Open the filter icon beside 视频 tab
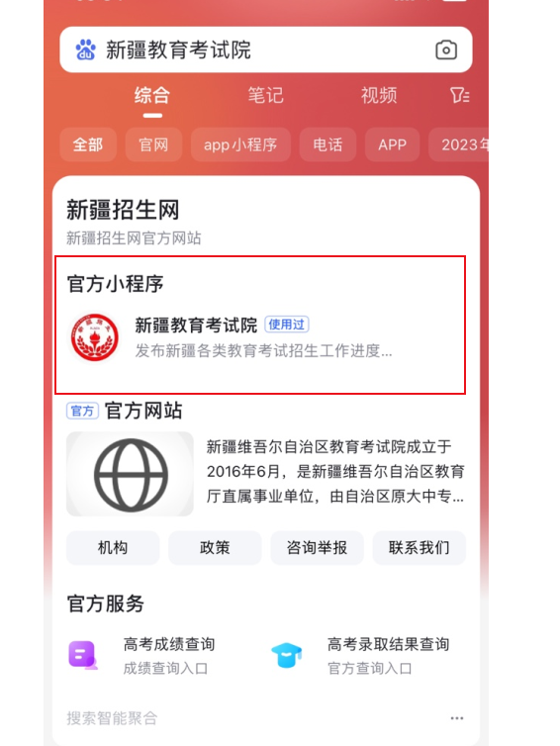Image resolution: width=560 pixels, height=746 pixels. pos(460,96)
